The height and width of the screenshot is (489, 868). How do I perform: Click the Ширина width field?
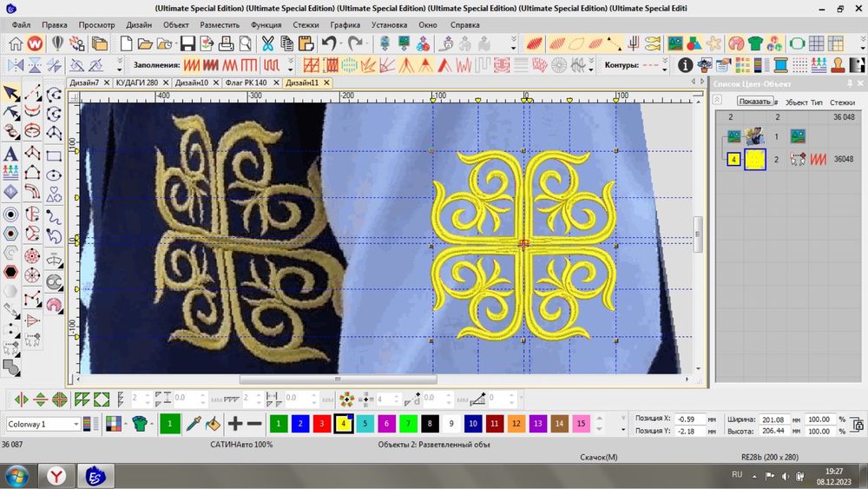pyautogui.click(x=773, y=420)
